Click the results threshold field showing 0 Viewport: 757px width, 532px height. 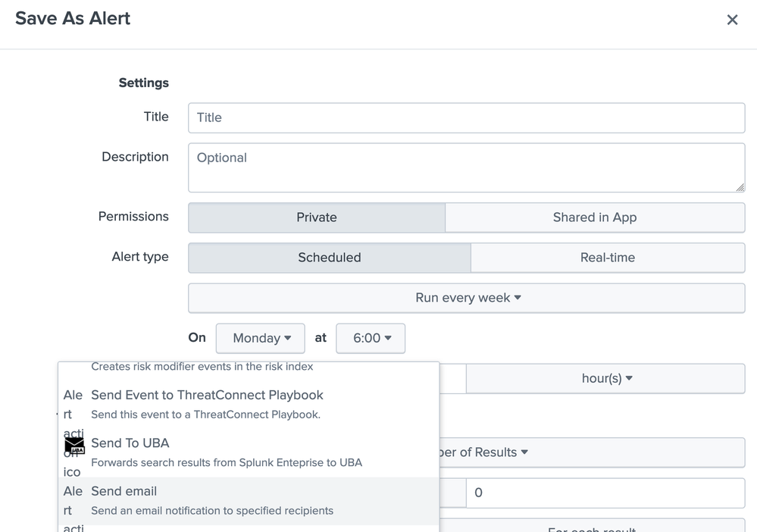[x=605, y=493]
